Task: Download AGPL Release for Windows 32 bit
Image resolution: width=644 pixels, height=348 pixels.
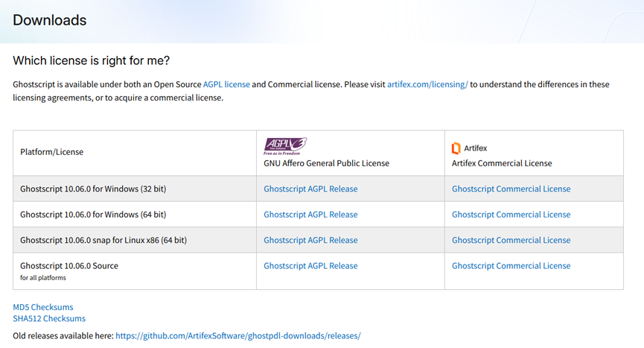Action: 310,189
